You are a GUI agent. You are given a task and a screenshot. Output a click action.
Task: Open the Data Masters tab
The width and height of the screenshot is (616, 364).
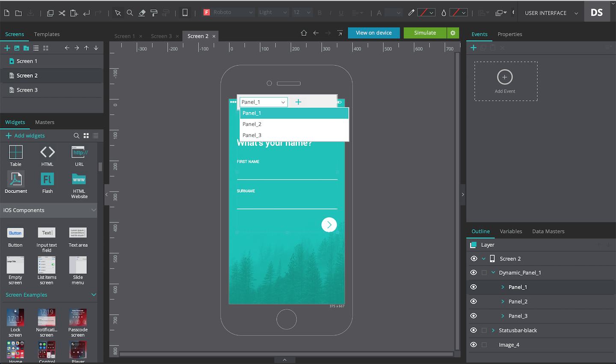click(x=548, y=231)
